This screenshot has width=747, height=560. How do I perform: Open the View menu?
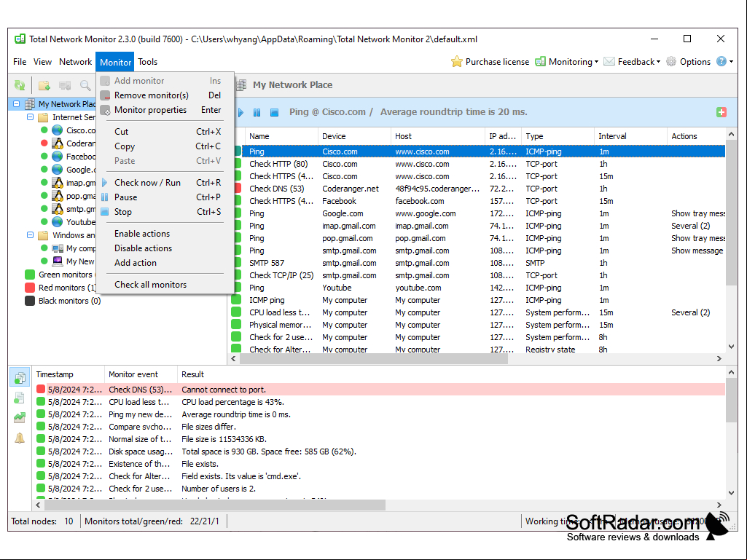point(42,62)
